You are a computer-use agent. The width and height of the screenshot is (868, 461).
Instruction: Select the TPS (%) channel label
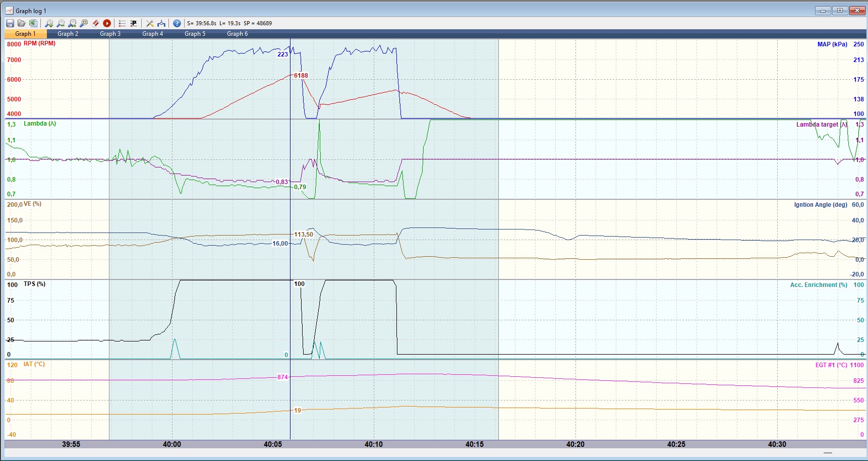click(34, 284)
